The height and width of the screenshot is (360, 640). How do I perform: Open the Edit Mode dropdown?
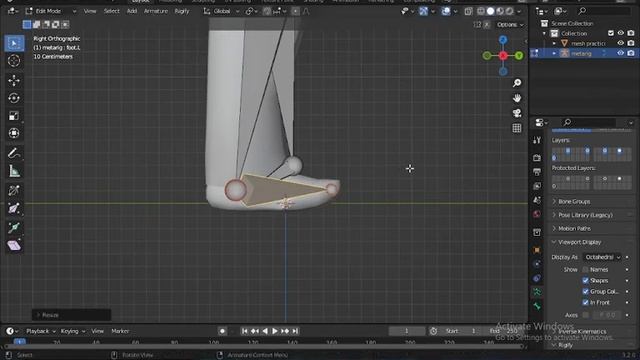(51, 11)
